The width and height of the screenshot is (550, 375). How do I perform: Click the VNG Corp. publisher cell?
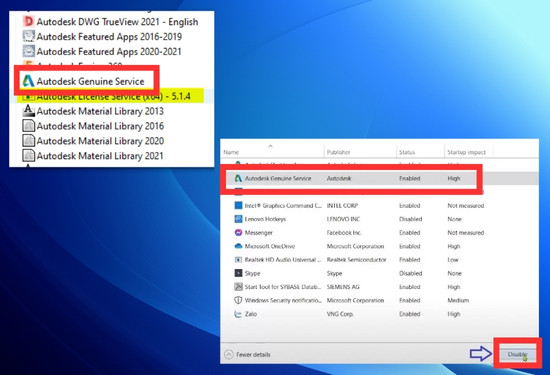click(x=340, y=314)
